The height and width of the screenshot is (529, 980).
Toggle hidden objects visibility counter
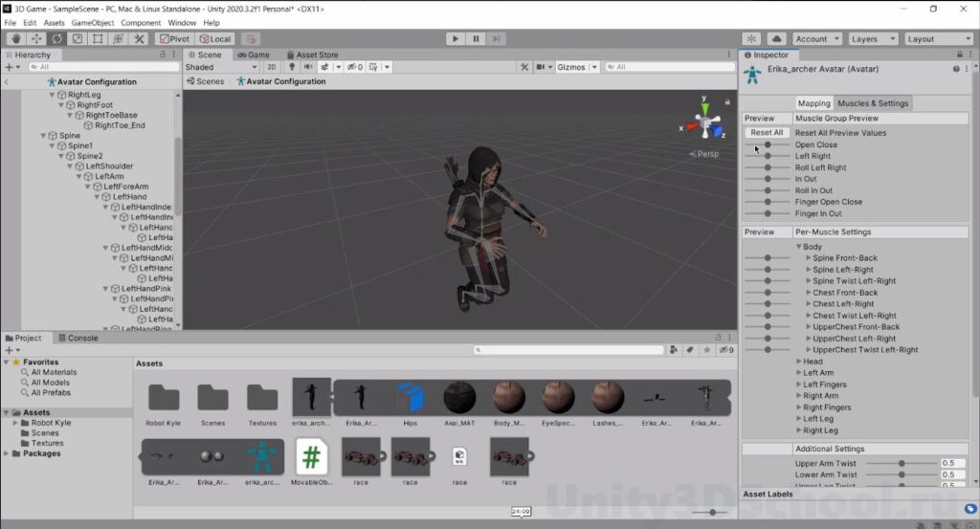(355, 67)
